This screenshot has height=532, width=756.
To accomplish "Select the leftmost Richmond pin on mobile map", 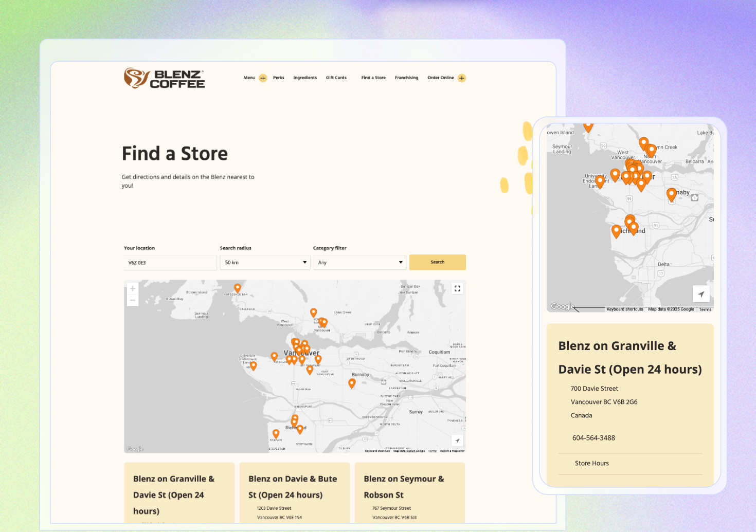I will point(616,231).
